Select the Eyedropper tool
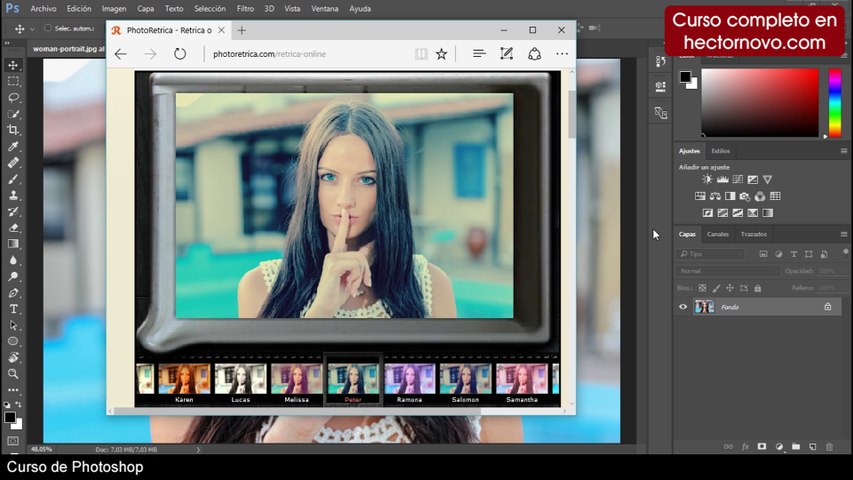The image size is (853, 480). click(13, 146)
